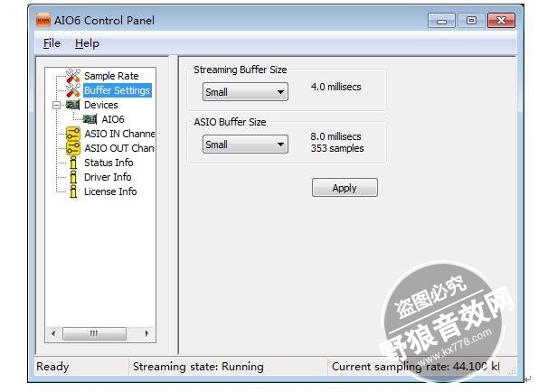The image size is (538, 392).
Task: Click the 'Ready' status bar text
Action: coord(52,367)
